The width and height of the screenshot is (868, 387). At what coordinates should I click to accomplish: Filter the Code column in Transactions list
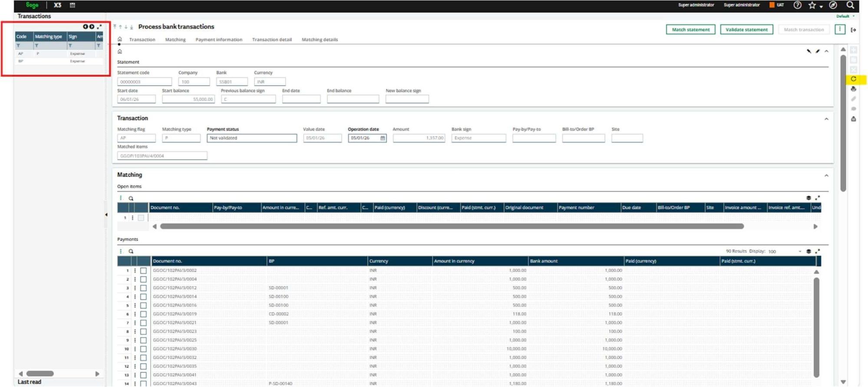pyautogui.click(x=19, y=46)
